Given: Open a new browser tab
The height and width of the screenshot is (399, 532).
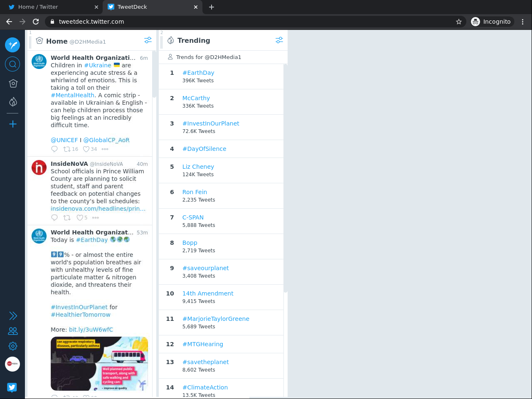Looking at the screenshot, I should click(212, 7).
